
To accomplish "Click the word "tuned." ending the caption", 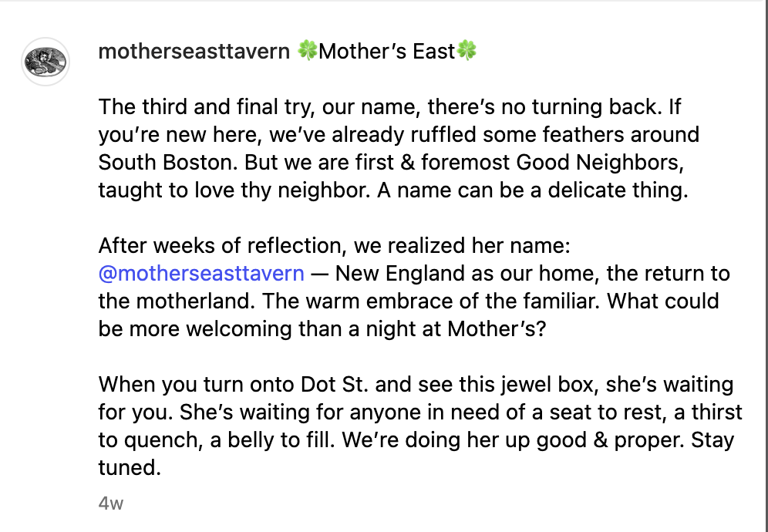I will click(x=130, y=467).
